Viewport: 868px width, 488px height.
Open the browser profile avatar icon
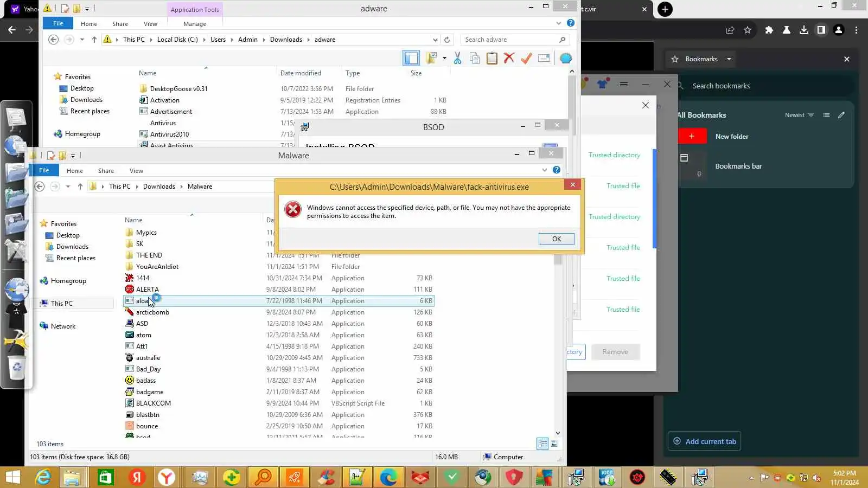(839, 30)
